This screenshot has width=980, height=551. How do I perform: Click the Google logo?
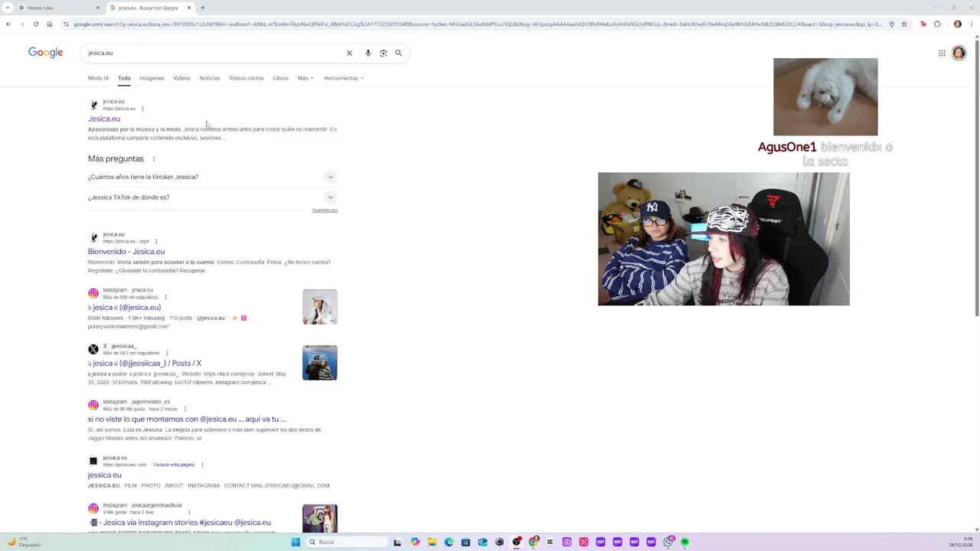(45, 52)
